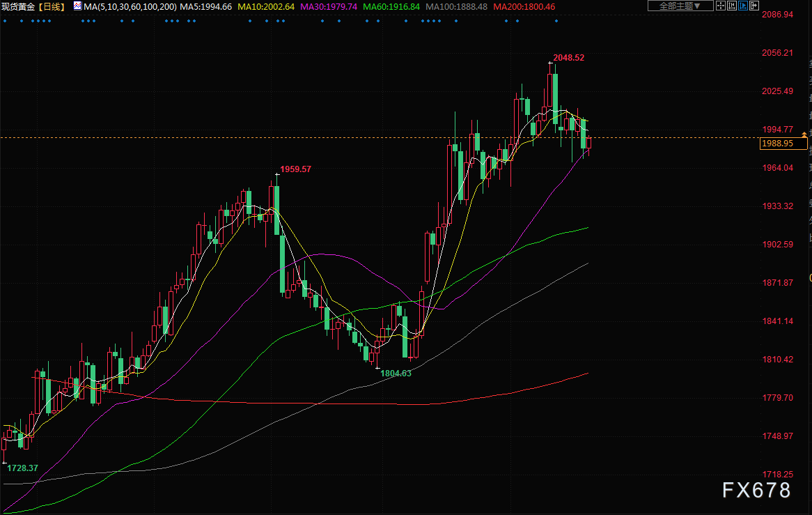Select the red MA200 value label
Viewport: 812px width, 515px height.
click(524, 7)
